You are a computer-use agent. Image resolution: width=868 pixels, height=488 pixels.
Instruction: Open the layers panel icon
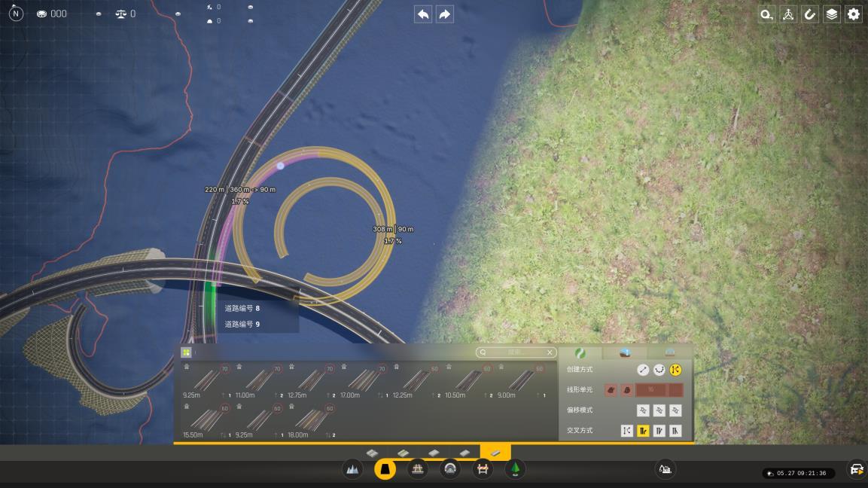click(831, 14)
